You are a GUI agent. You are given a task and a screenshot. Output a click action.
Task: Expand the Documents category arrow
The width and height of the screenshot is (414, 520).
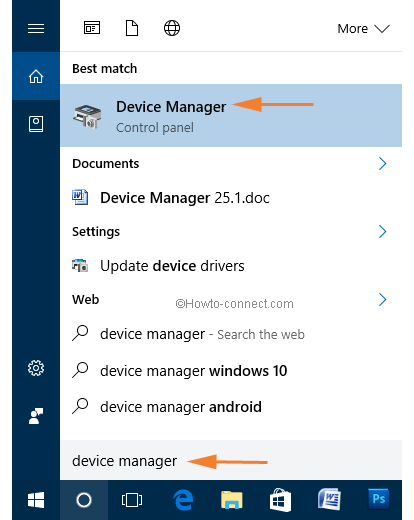point(383,163)
